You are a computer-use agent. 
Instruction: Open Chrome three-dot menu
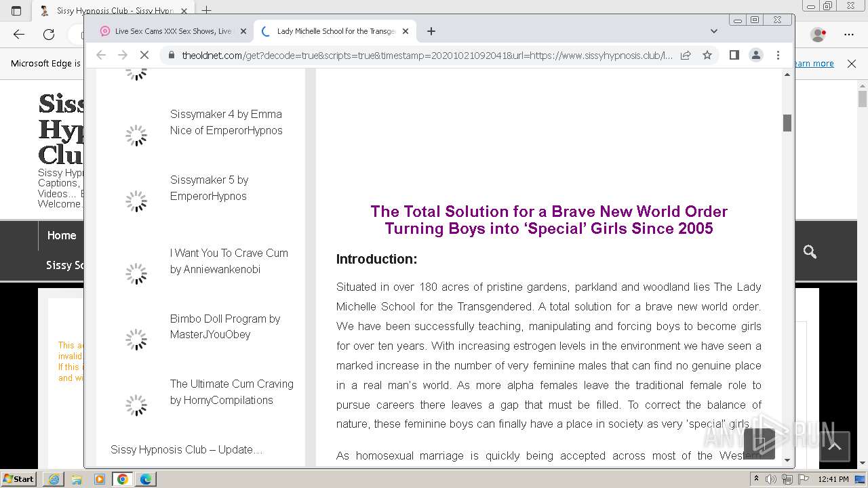(x=778, y=55)
